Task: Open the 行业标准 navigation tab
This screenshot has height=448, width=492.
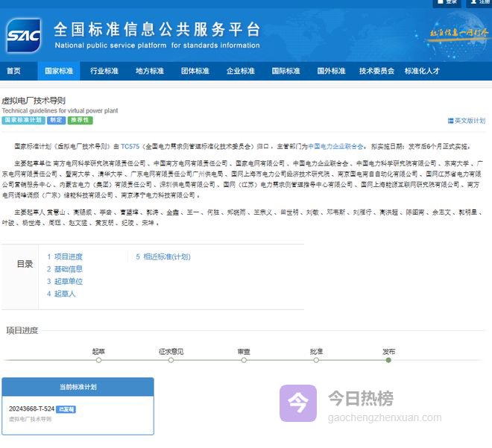Action: point(104,71)
